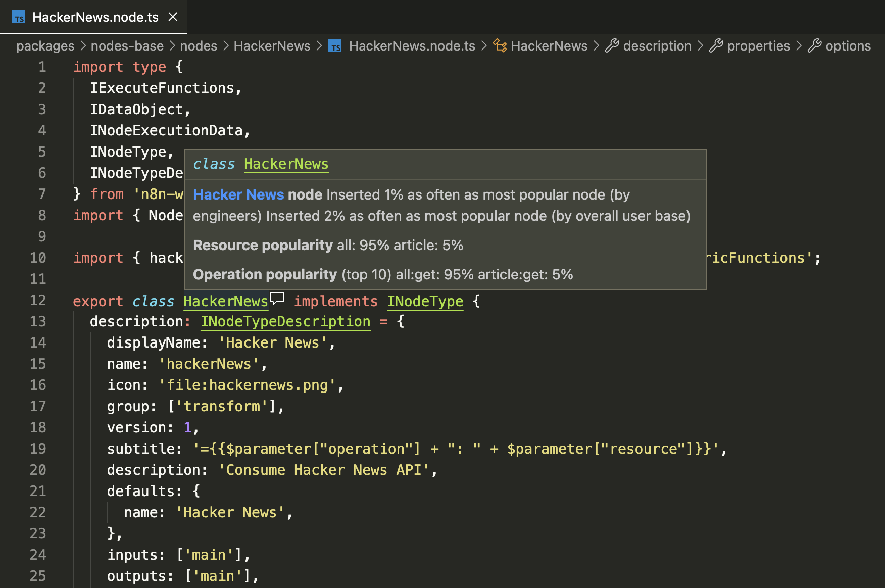Click "['transform']" group value
This screenshot has height=588, width=885.
coord(222,406)
